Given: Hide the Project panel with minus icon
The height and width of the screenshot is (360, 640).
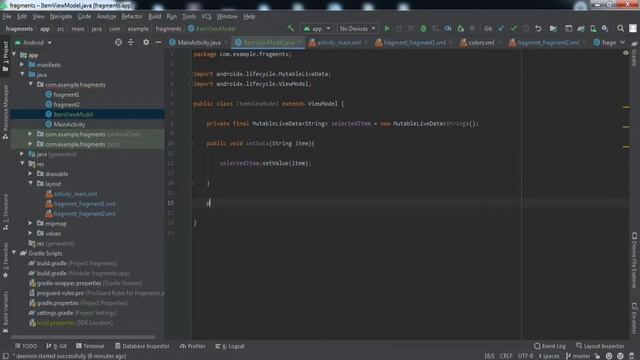Looking at the screenshot, I should pos(158,42).
